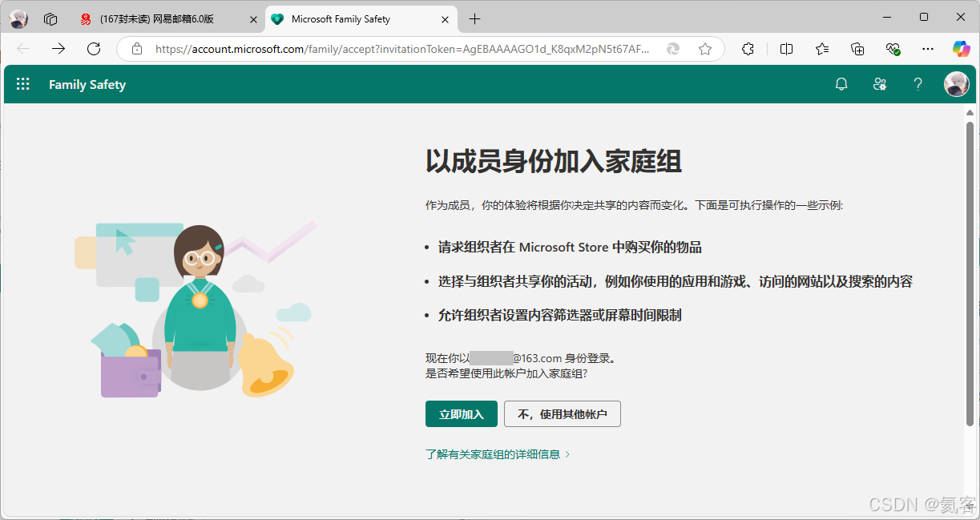This screenshot has height=520, width=980.
Task: Click the page vertical scrollbar
Action: point(970,273)
